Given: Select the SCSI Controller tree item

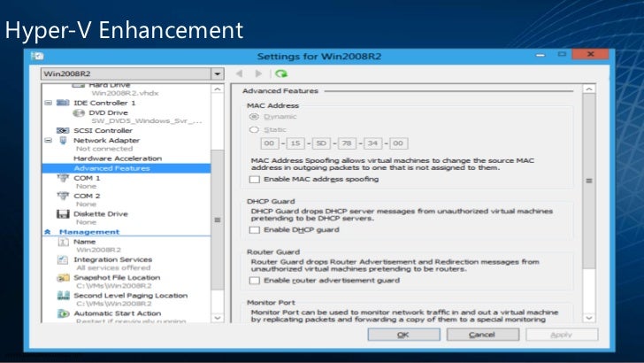Looking at the screenshot, I should coord(103,130).
